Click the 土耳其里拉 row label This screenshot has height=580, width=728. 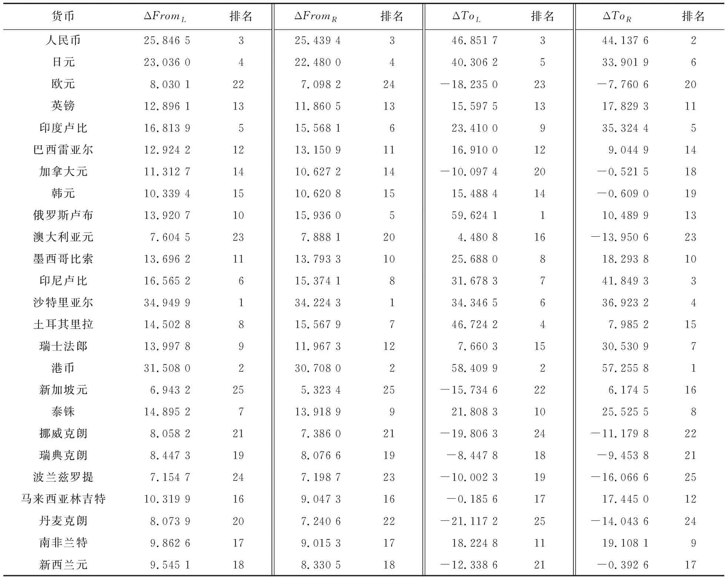(63, 324)
